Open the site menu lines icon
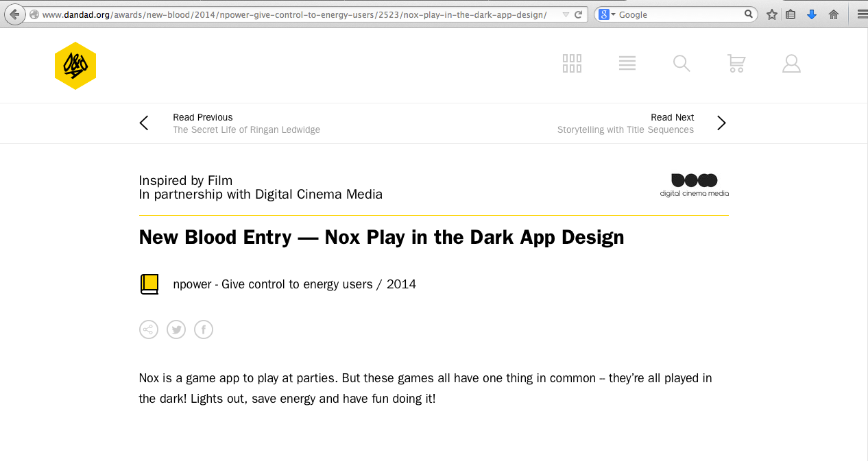 point(627,64)
